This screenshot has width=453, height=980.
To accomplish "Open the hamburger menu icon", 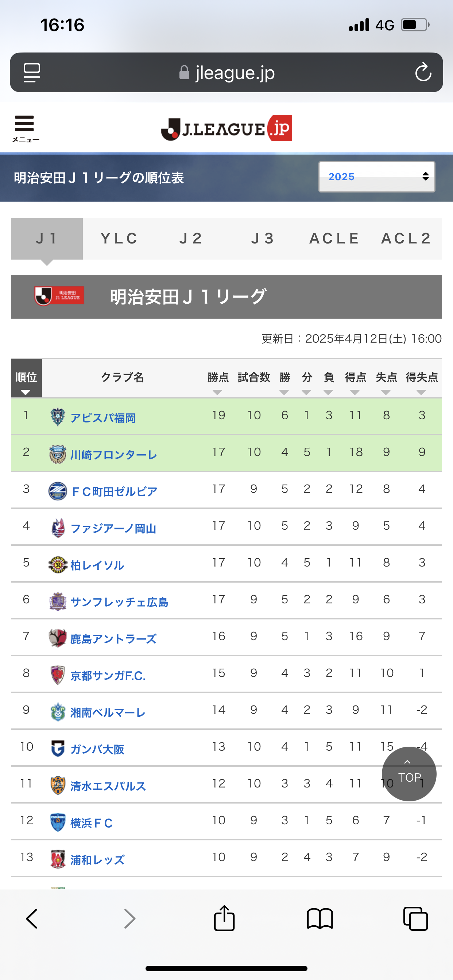I will [x=25, y=128].
